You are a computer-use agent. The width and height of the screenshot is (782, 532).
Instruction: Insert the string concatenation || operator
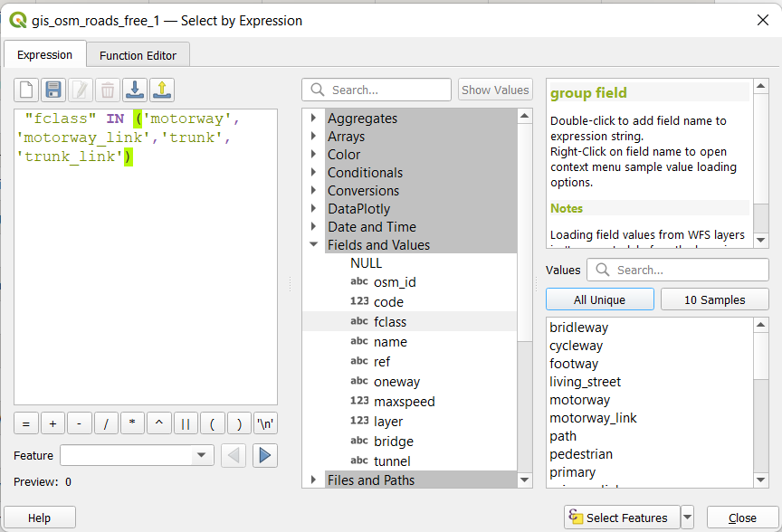pos(186,423)
